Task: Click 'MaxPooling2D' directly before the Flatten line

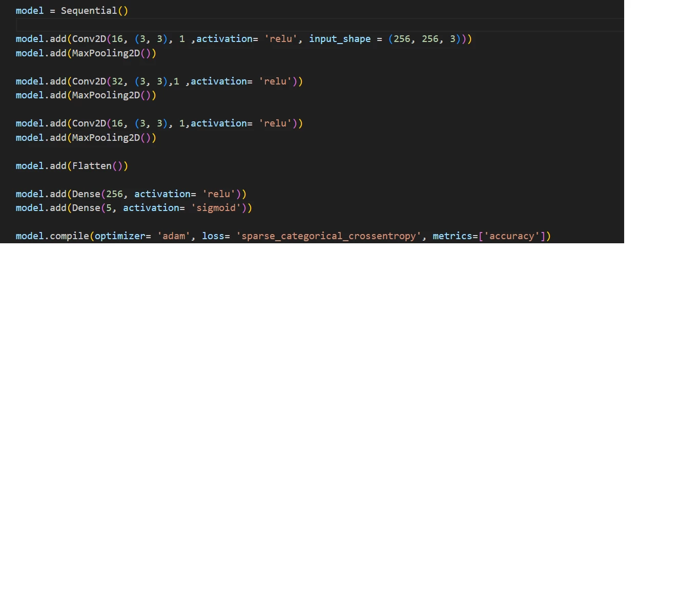Action: click(106, 138)
